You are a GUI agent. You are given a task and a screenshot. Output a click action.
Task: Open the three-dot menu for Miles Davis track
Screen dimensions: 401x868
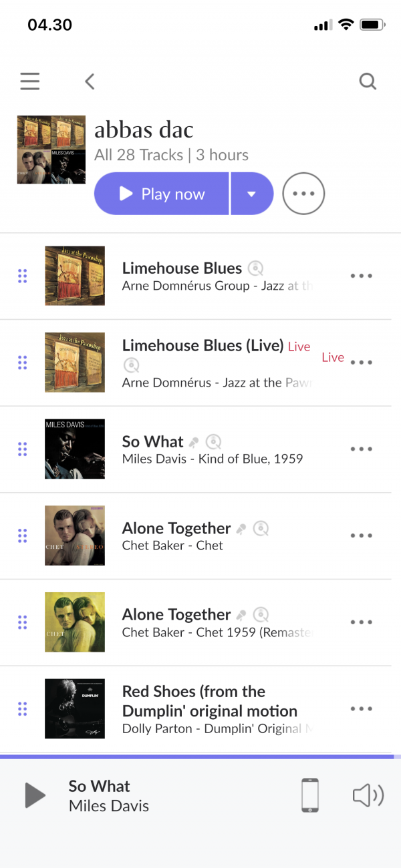[x=361, y=449]
